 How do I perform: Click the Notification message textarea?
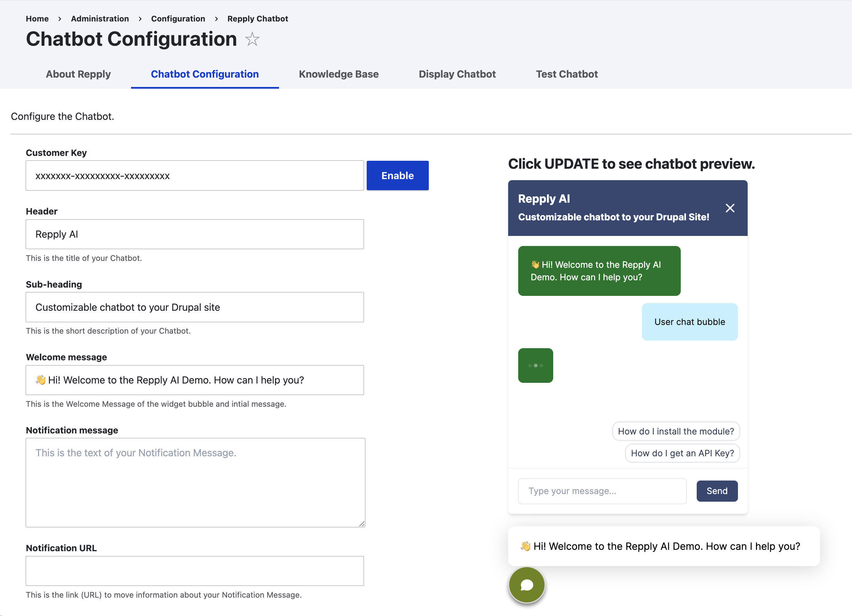pos(195,482)
